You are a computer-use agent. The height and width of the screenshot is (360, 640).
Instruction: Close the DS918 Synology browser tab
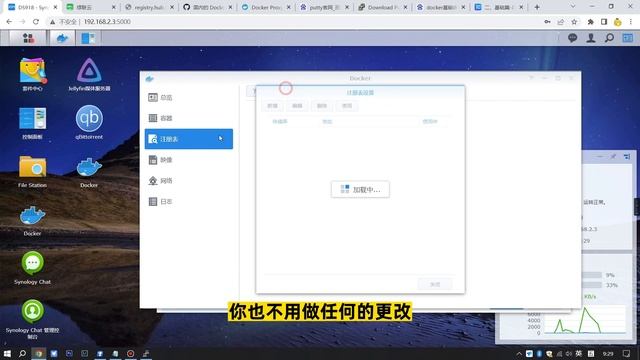click(56, 7)
